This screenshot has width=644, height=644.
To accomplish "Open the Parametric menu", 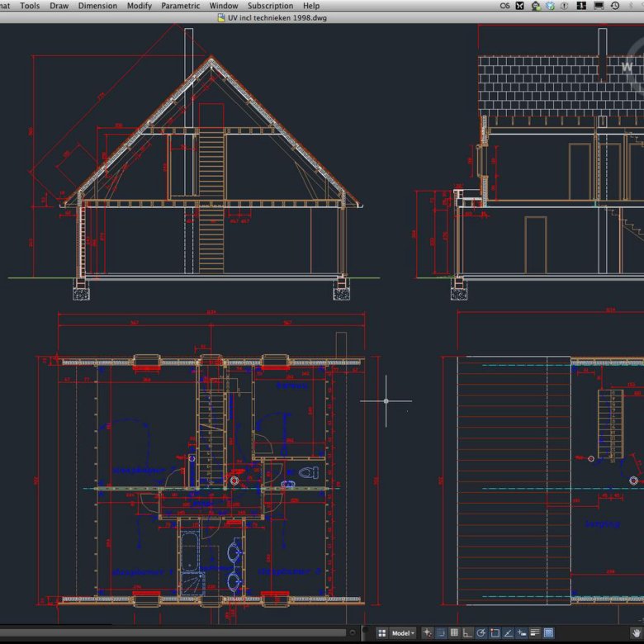I will tap(180, 6).
